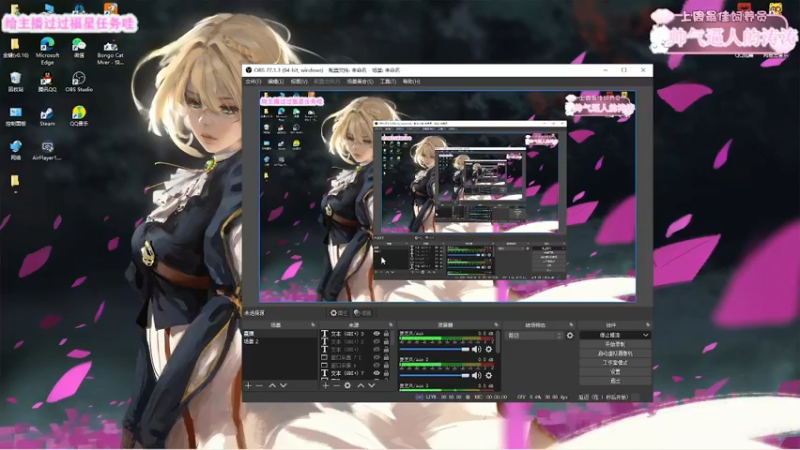Open the 工具(T) menu
Viewport: 800px width, 450px height.
[388, 82]
